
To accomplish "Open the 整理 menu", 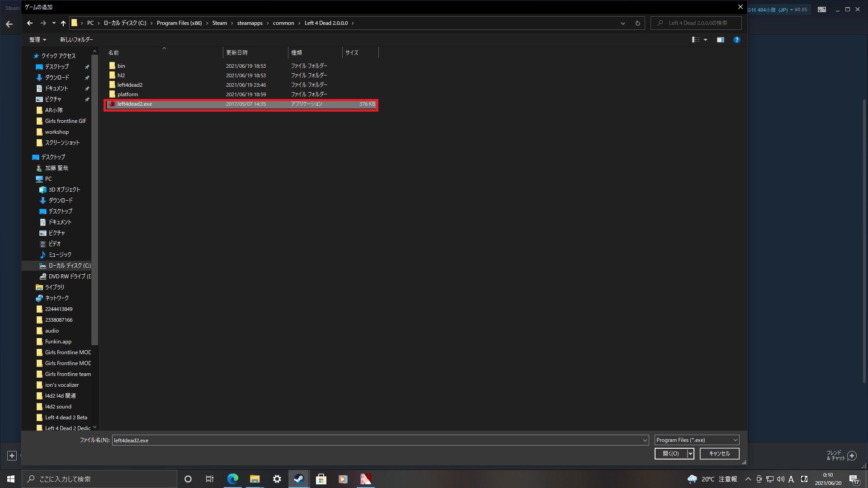I will pos(38,40).
